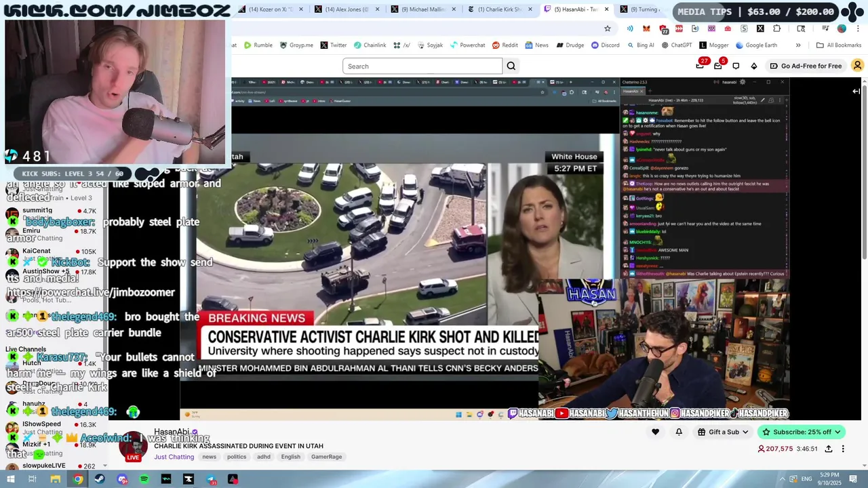868x488 pixels.
Task: Click Go Ad-Free for Free button
Action: point(806,66)
